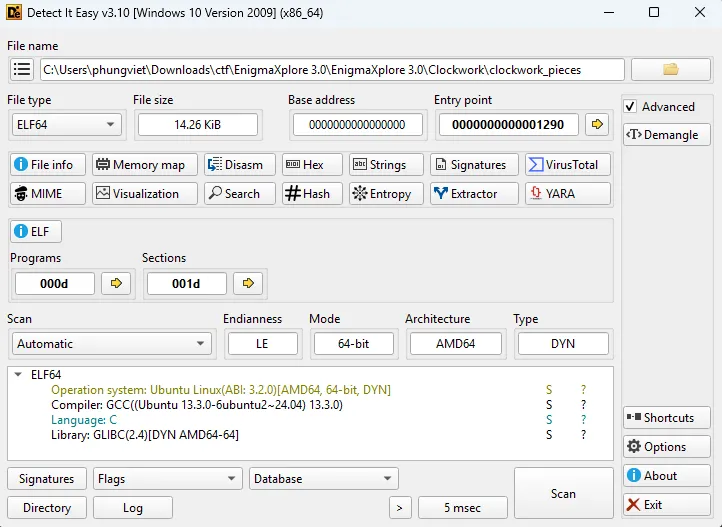Viewport: 722px width, 527px height.
Task: Expand the Flags dropdown
Action: [167, 479]
